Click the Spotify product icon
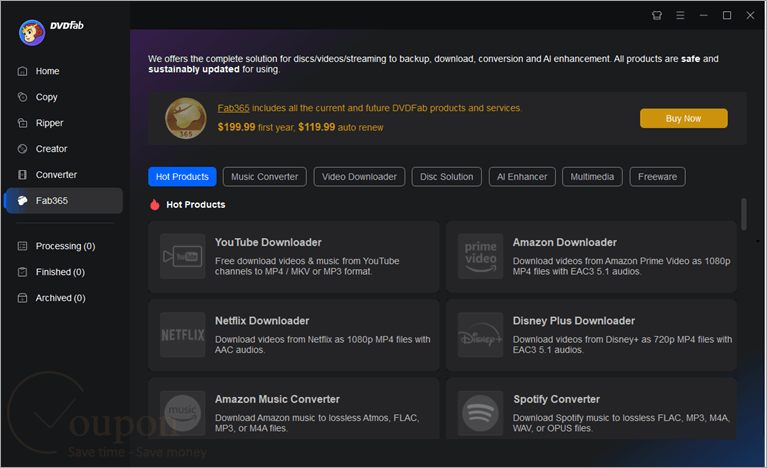This screenshot has width=767, height=468. pyautogui.click(x=480, y=413)
